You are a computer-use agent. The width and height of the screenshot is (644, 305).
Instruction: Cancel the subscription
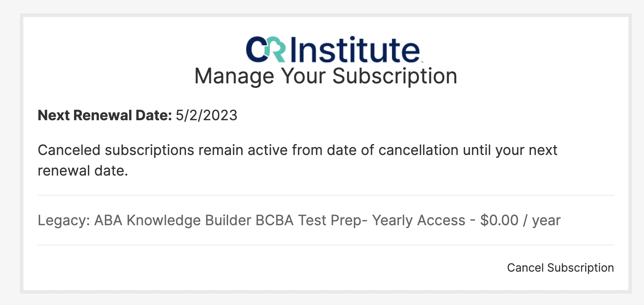click(x=560, y=268)
